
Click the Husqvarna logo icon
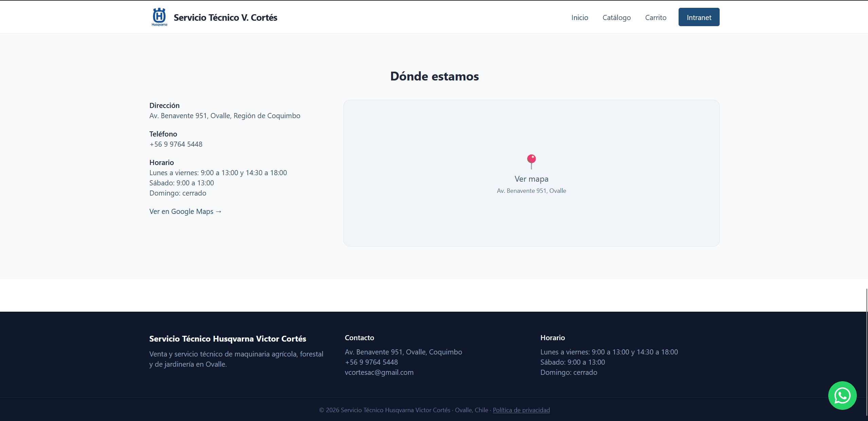pyautogui.click(x=159, y=17)
